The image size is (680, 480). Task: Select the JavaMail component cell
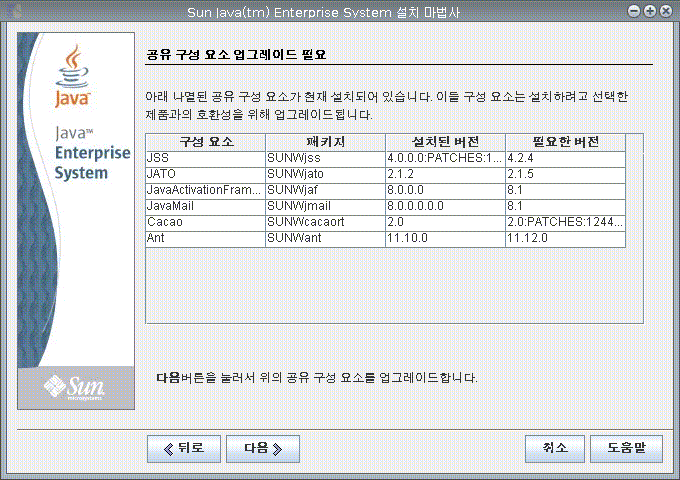tap(206, 207)
